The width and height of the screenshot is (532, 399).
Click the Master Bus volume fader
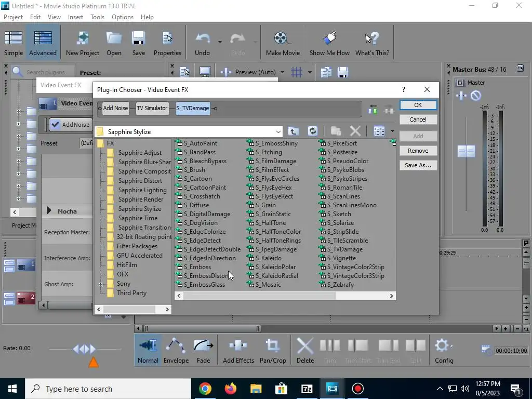click(x=466, y=151)
